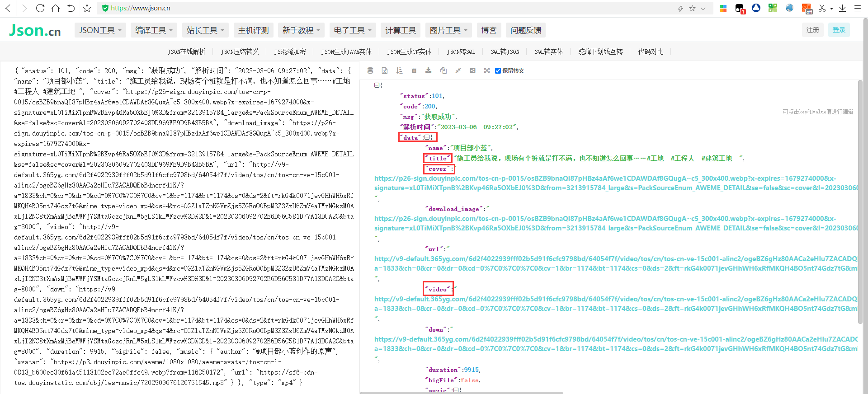The height and width of the screenshot is (394, 868).
Task: Open the 站长工具 dropdown menu
Action: pos(205,30)
